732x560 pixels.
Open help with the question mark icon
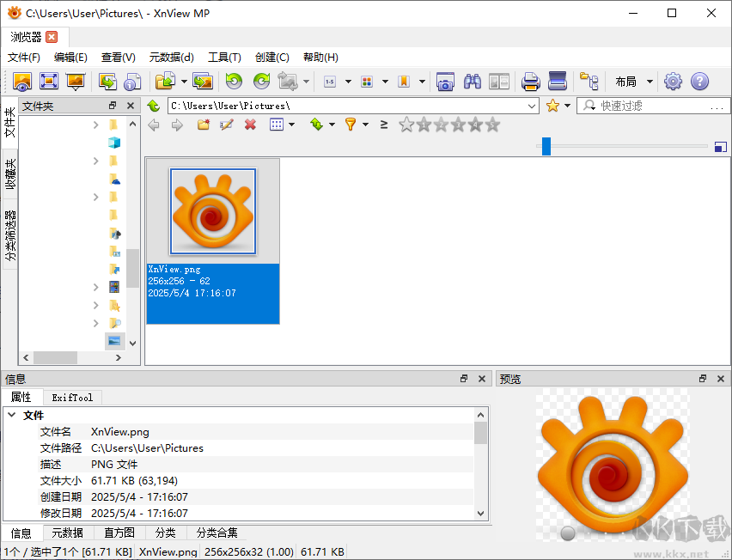click(699, 82)
